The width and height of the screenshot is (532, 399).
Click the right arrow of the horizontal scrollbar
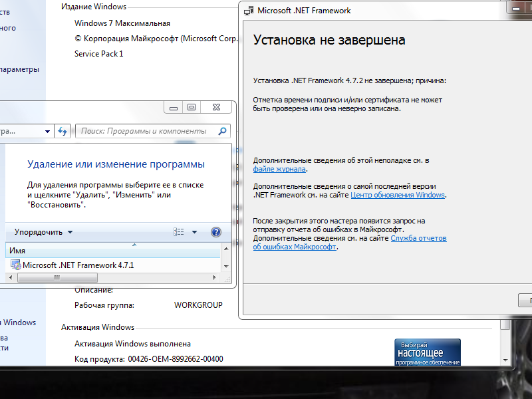tap(214, 277)
